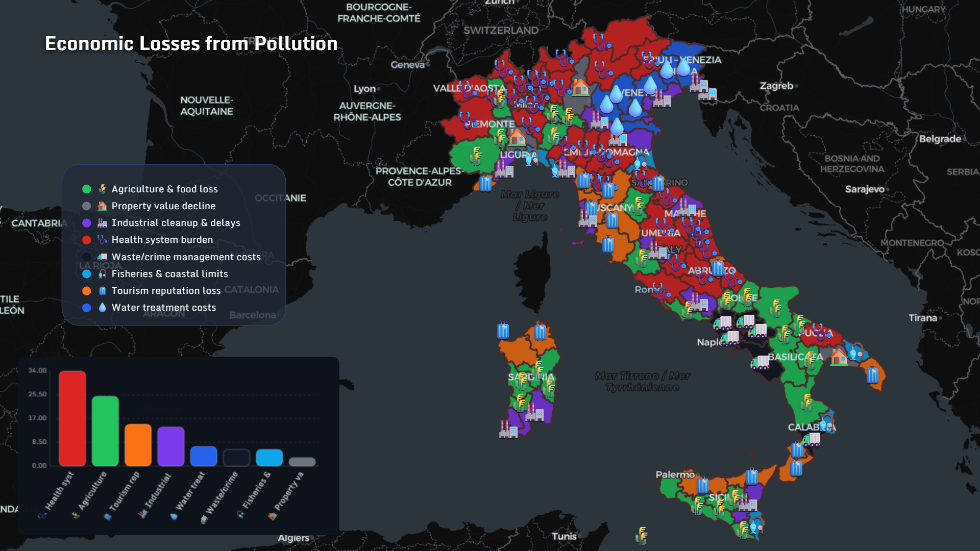980x551 pixels.
Task: Click the Water treatment costs legend label
Action: (163, 307)
